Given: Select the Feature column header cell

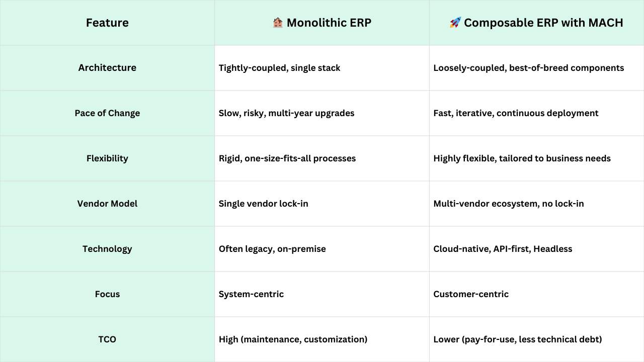Looking at the screenshot, I should point(107,23).
